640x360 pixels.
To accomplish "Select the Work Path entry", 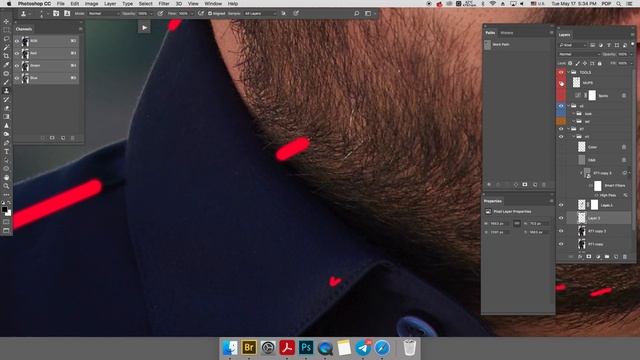I will tap(518, 44).
